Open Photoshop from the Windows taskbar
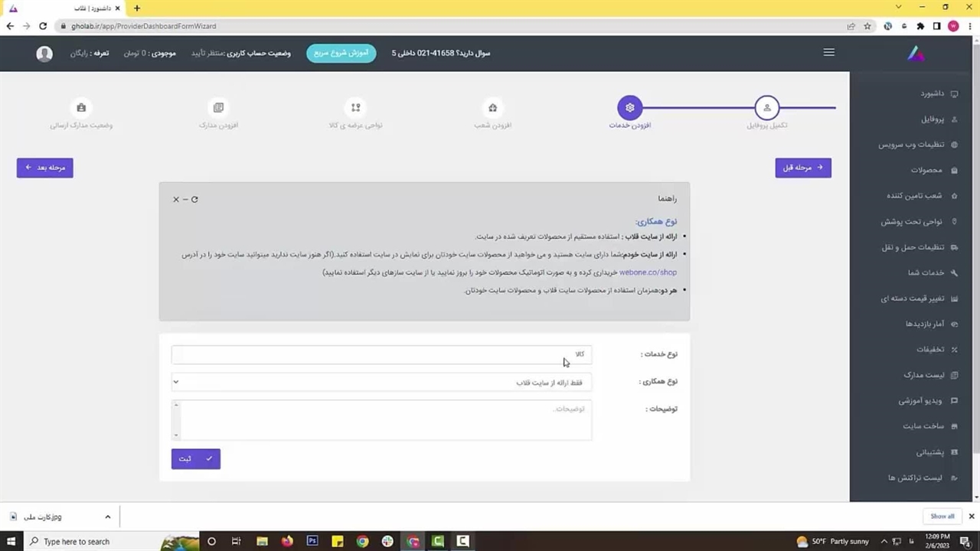 (312, 541)
